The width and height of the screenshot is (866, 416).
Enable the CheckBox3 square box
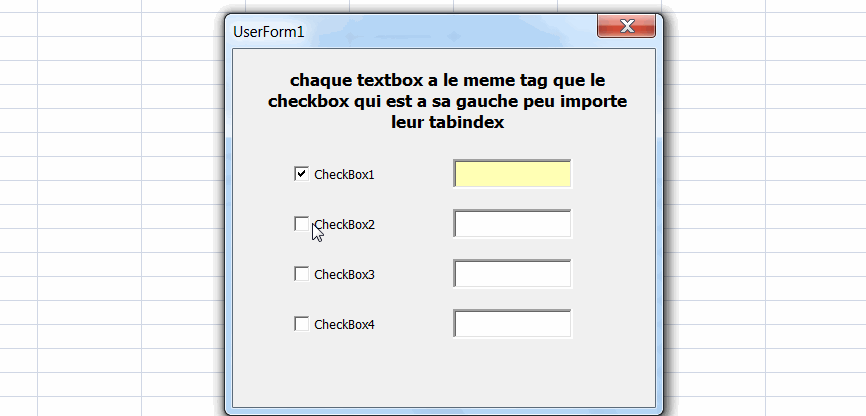click(x=301, y=274)
